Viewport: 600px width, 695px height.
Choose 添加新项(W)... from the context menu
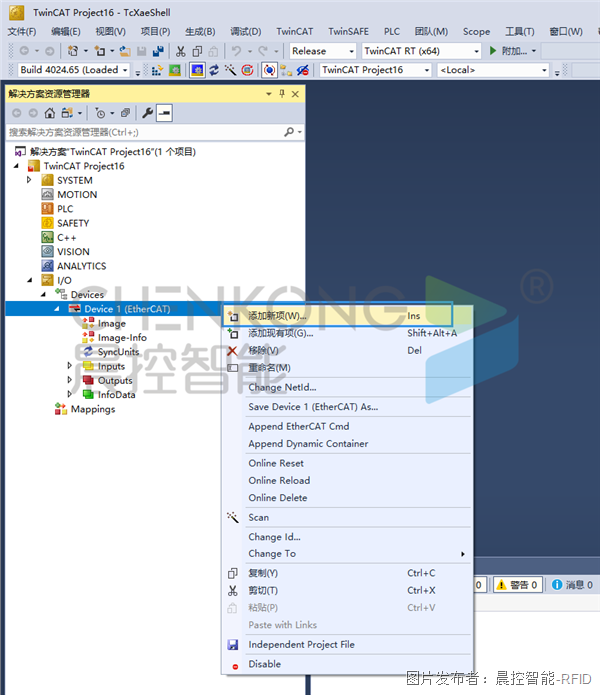click(337, 316)
